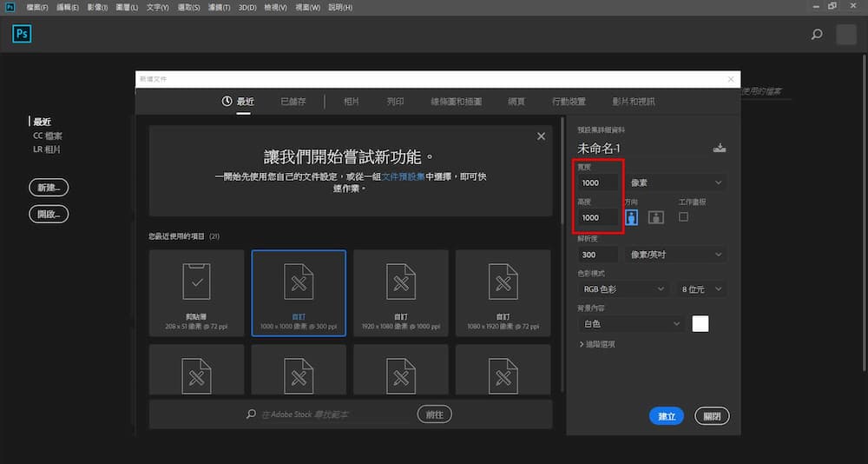Open the RGB 色彩 color mode dropdown
Image resolution: width=868 pixels, height=464 pixels.
(623, 288)
